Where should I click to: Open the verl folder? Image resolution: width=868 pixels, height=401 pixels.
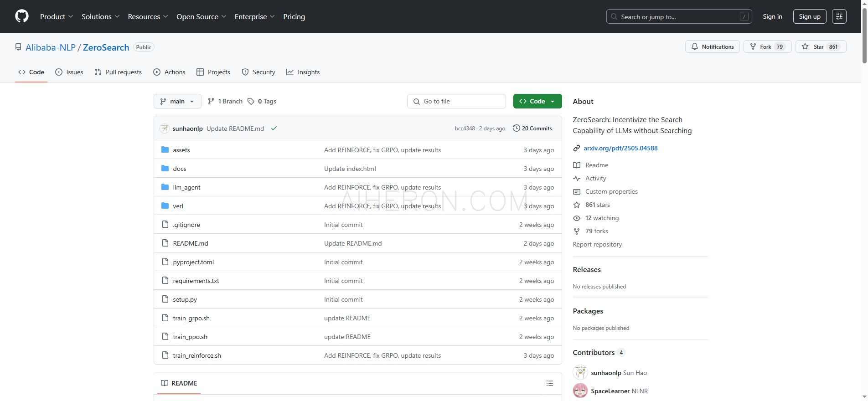point(178,206)
